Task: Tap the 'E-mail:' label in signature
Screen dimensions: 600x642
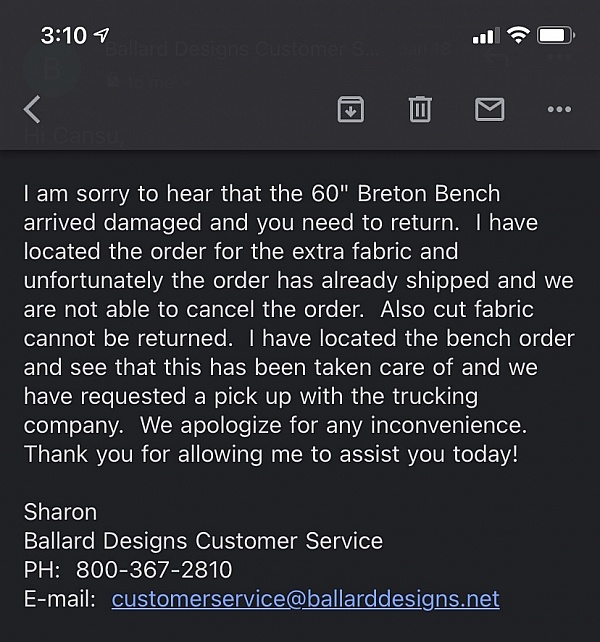Action: (x=60, y=599)
